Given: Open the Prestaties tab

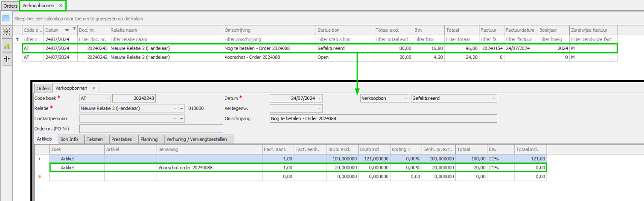Looking at the screenshot, I should point(122,139).
